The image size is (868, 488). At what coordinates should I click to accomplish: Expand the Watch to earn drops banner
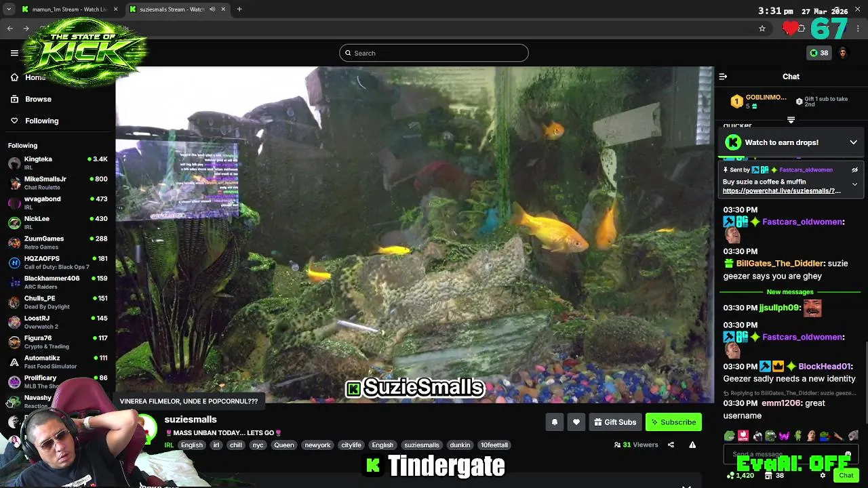coord(853,142)
